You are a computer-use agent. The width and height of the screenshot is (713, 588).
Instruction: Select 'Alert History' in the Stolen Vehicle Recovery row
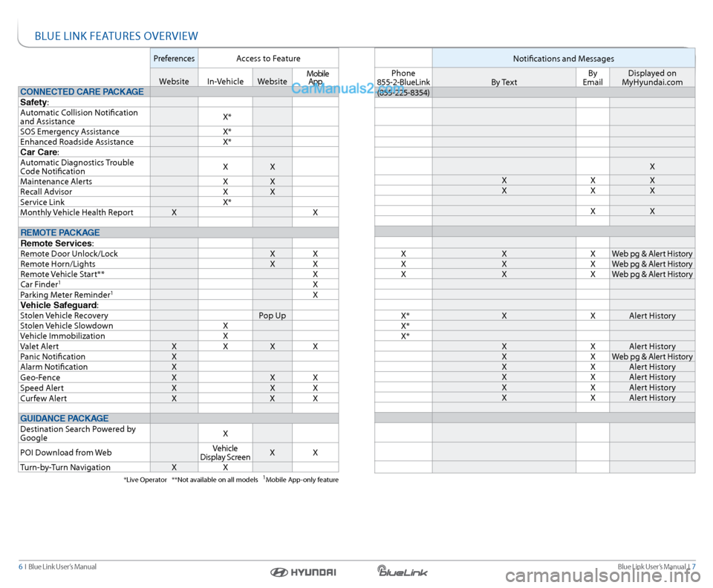point(652,316)
